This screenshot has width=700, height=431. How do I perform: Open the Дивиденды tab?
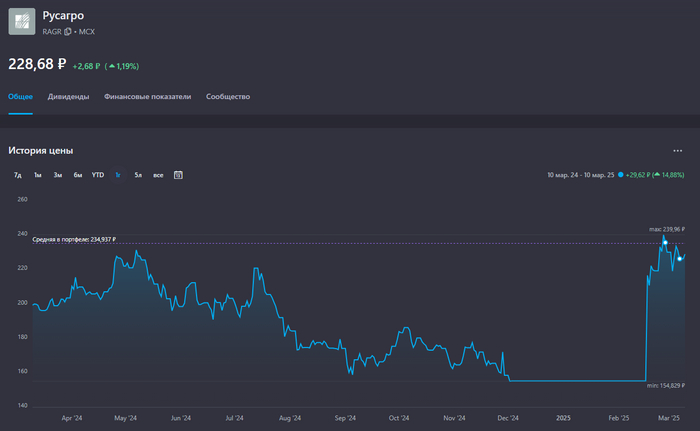pos(69,97)
